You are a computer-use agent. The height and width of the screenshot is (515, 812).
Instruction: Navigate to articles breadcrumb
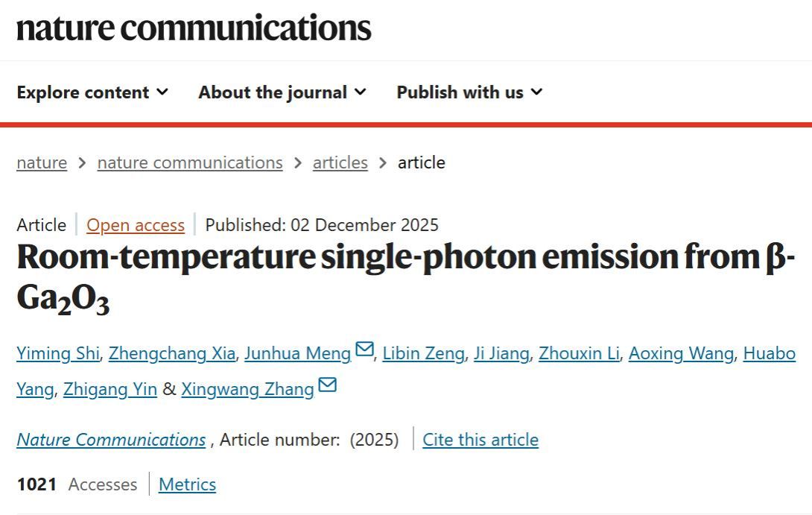[x=340, y=162]
